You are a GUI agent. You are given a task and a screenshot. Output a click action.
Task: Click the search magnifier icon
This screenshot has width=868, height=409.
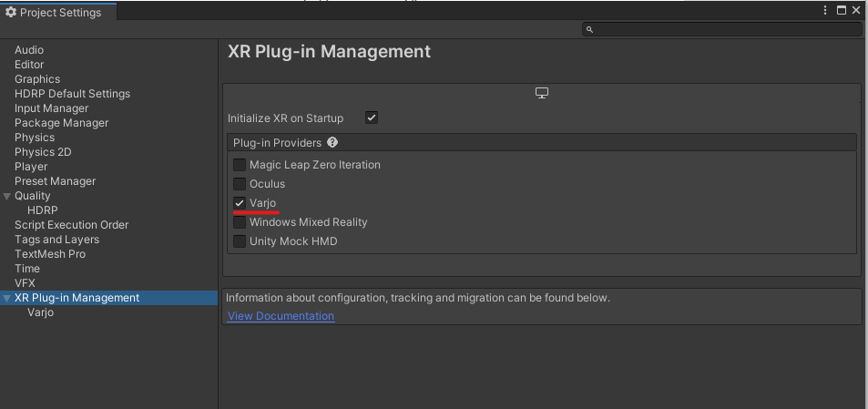pyautogui.click(x=590, y=30)
